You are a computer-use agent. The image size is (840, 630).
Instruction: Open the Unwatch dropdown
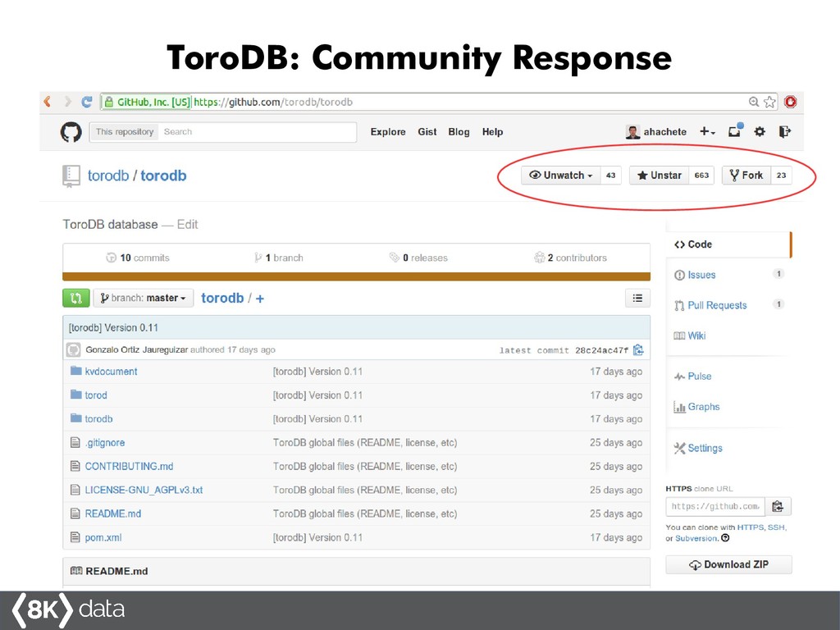[x=560, y=176]
